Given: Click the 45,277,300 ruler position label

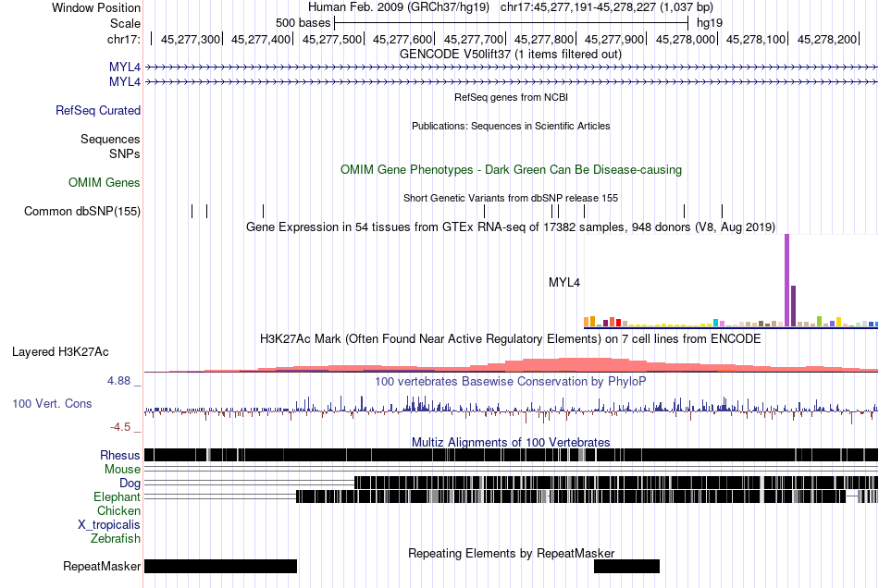Looking at the screenshot, I should 191,39.
